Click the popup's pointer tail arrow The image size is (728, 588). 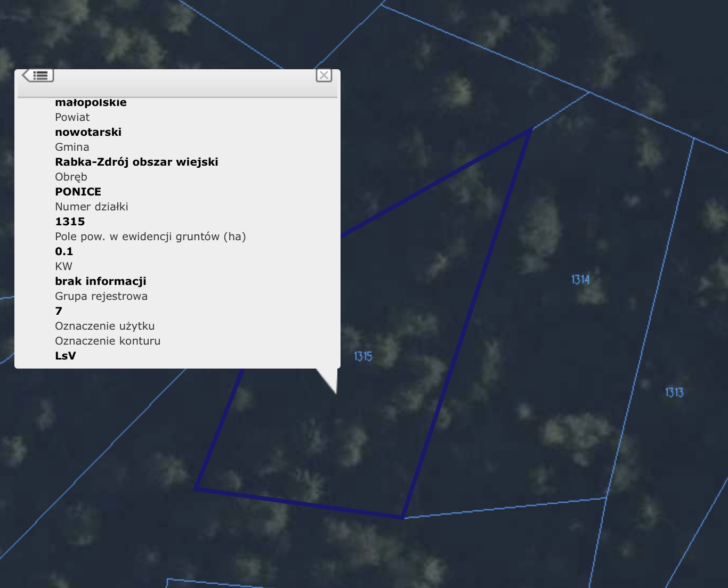330,379
